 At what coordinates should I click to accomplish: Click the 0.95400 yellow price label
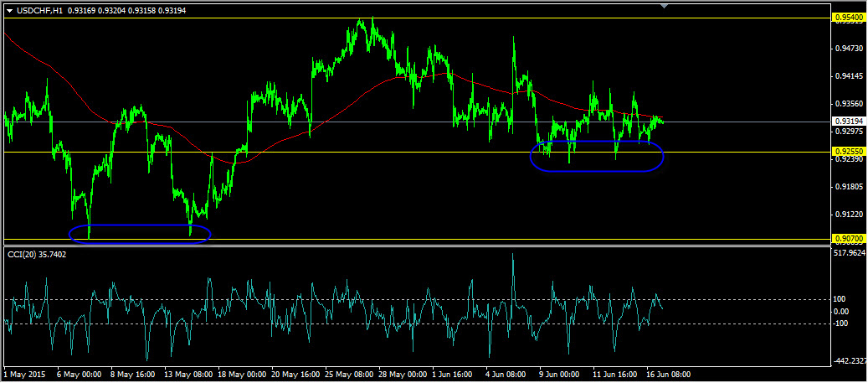click(848, 18)
